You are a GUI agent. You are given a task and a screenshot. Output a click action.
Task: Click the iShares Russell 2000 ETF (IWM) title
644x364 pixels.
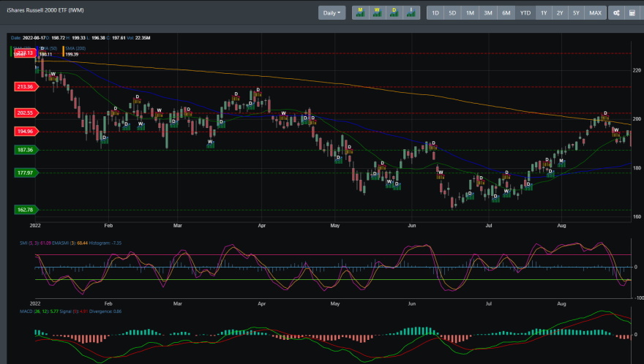click(x=45, y=10)
